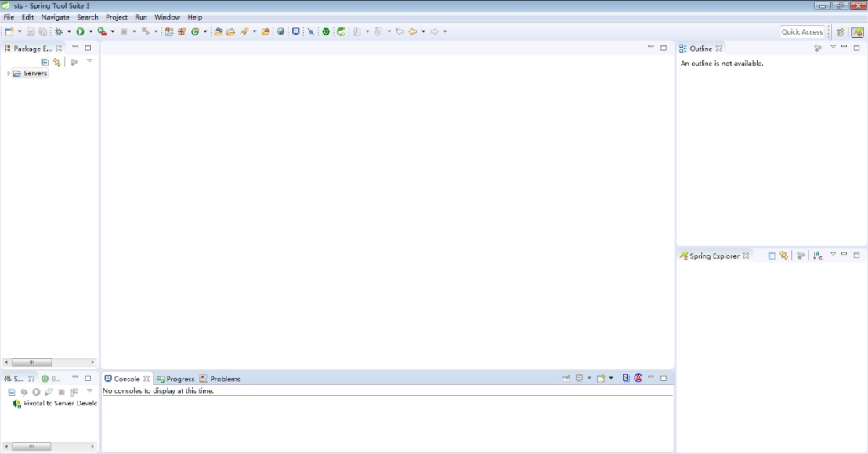Toggle alphabetical sort in Spring Explorer
Viewport: 868px width, 454px height.
point(818,256)
